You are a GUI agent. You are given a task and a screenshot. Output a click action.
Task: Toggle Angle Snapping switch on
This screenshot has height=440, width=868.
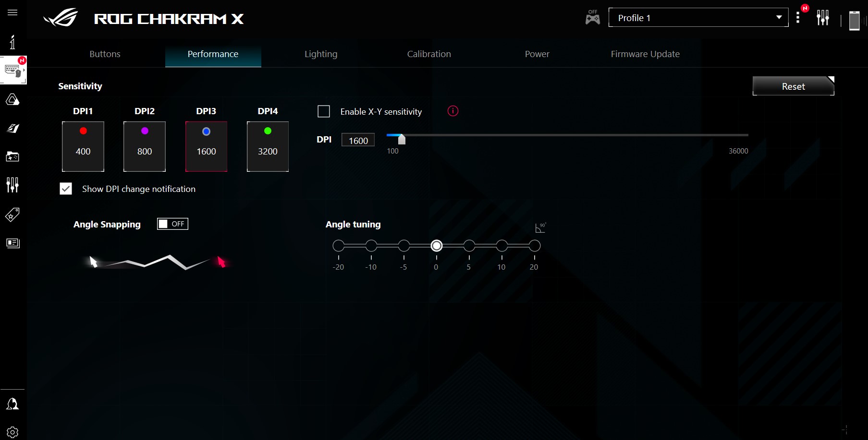[x=172, y=224]
